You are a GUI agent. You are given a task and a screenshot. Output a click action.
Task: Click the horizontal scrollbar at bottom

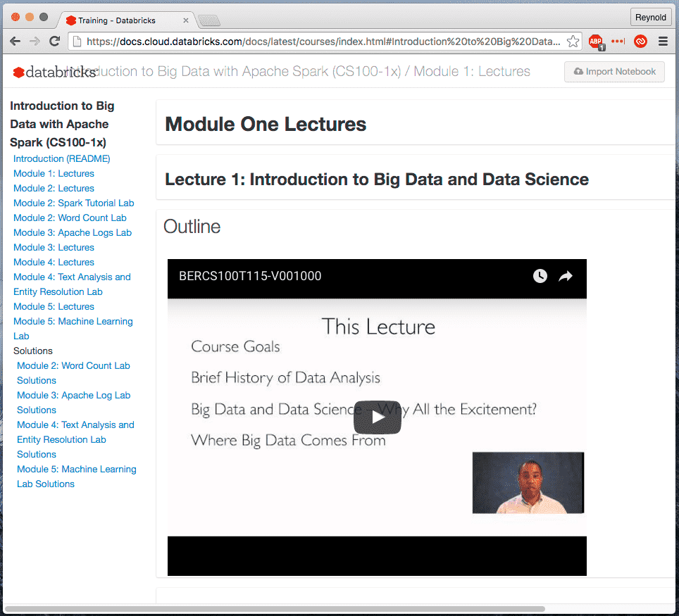pos(275,608)
